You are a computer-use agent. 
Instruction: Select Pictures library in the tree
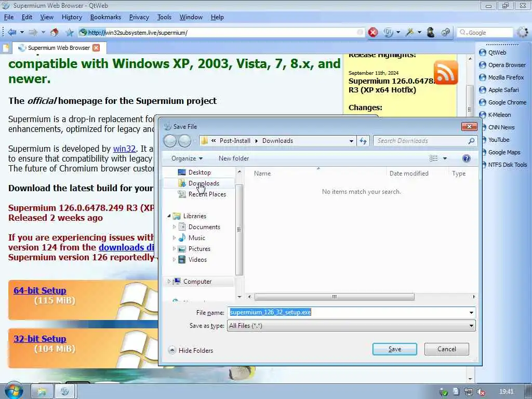click(199, 249)
